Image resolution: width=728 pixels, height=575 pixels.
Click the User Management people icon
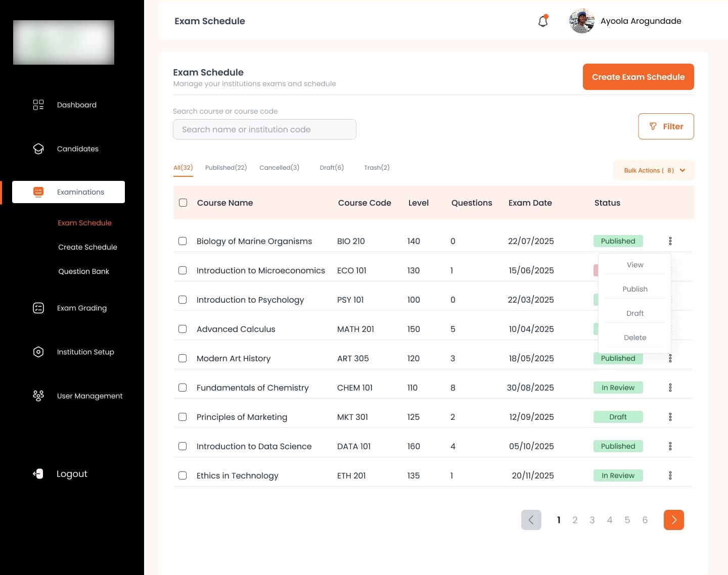(38, 396)
